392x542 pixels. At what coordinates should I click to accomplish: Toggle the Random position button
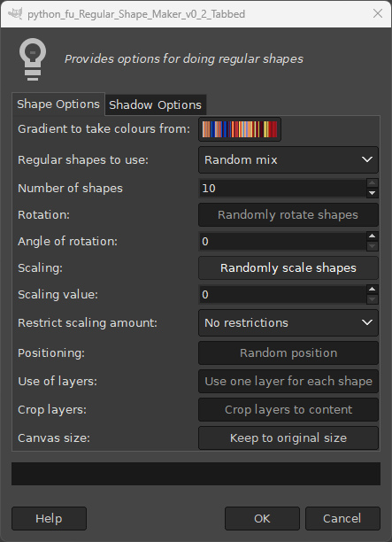coord(288,353)
